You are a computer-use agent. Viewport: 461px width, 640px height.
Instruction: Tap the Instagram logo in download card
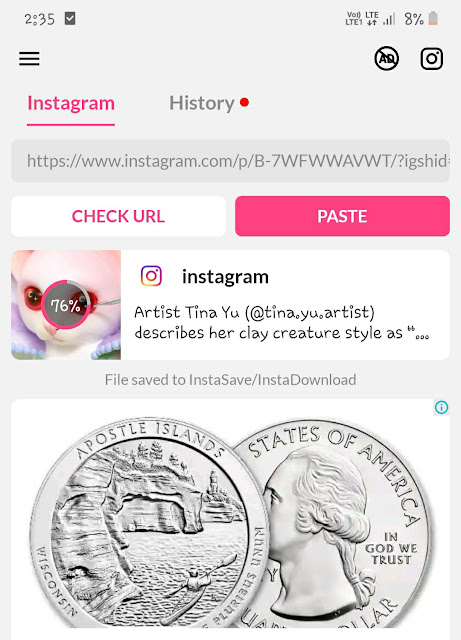point(151,276)
